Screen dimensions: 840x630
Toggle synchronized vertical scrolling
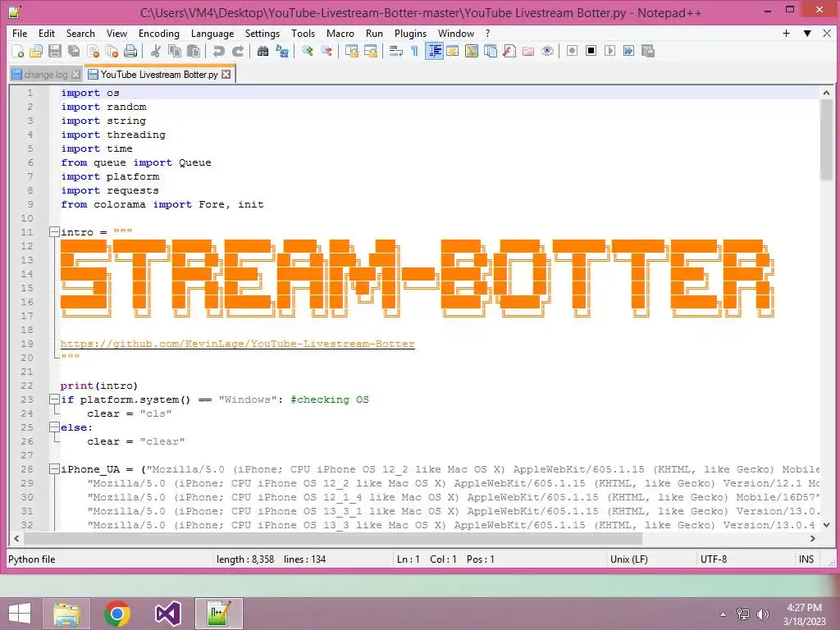351,51
